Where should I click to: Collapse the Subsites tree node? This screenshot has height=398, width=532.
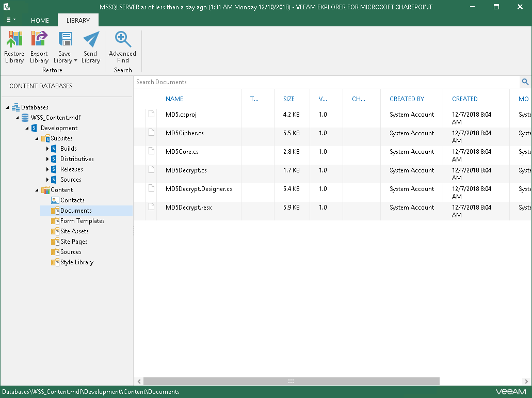pyautogui.click(x=37, y=138)
